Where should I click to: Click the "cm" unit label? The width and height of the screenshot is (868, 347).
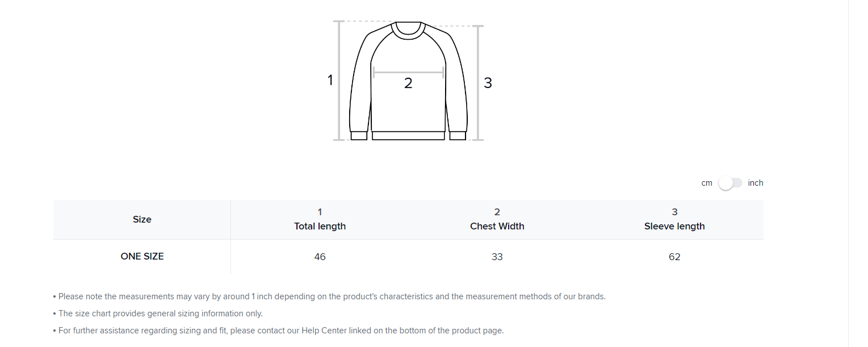[706, 183]
